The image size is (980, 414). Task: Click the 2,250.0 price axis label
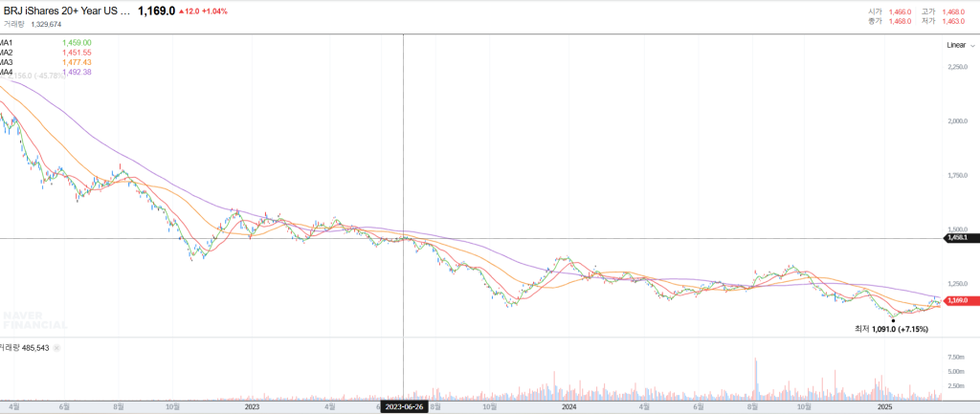point(959,67)
